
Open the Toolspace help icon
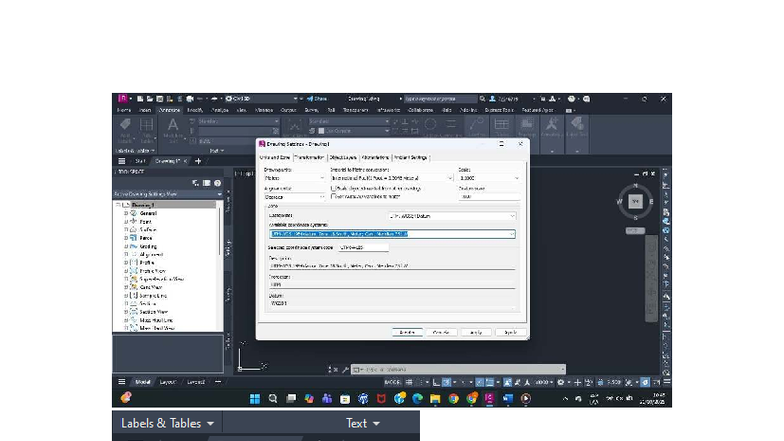217,183
